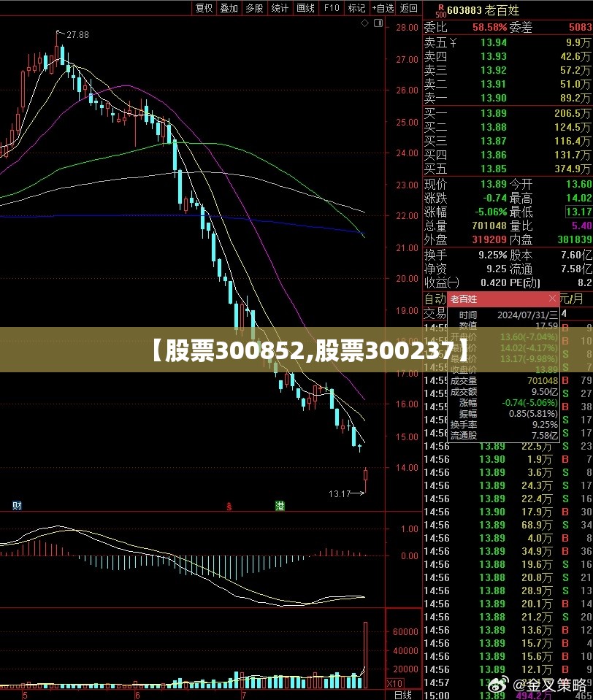The image size is (593, 700).
Task: Click the diamond icon above the chart
Action: pos(365,23)
